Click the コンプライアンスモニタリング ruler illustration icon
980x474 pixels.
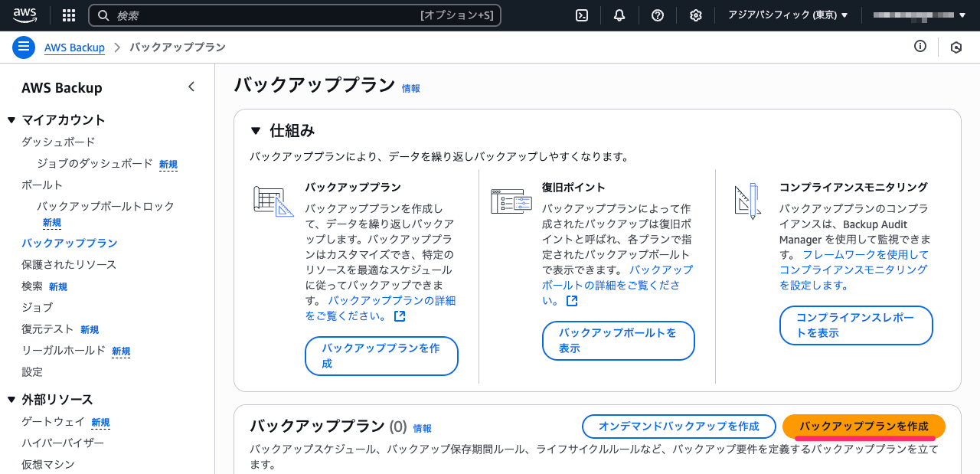pos(746,201)
